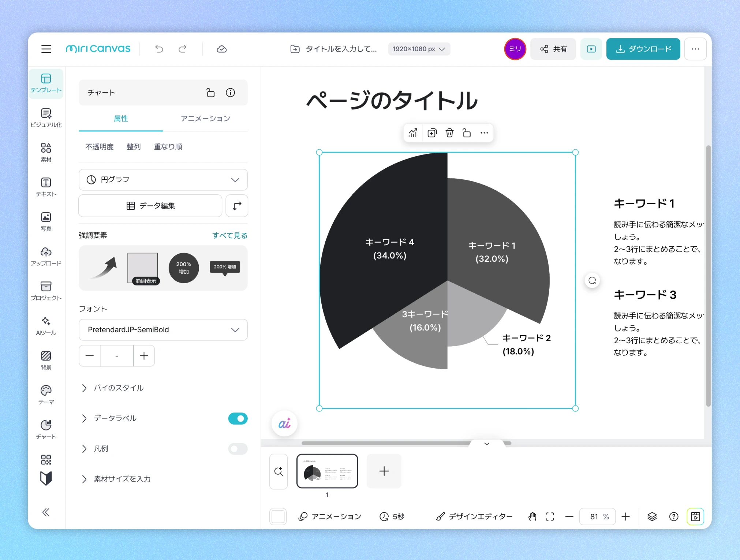Open the 81% zoom level field

598,516
